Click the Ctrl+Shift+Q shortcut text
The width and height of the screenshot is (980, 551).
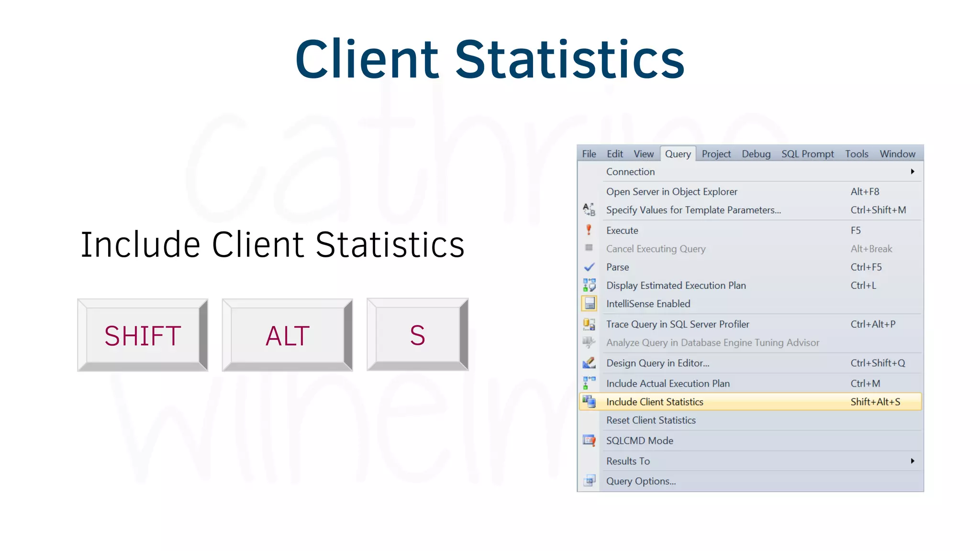tap(878, 363)
